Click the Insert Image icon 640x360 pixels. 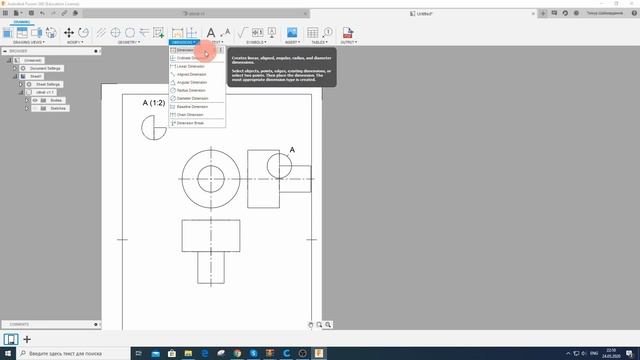(x=292, y=33)
